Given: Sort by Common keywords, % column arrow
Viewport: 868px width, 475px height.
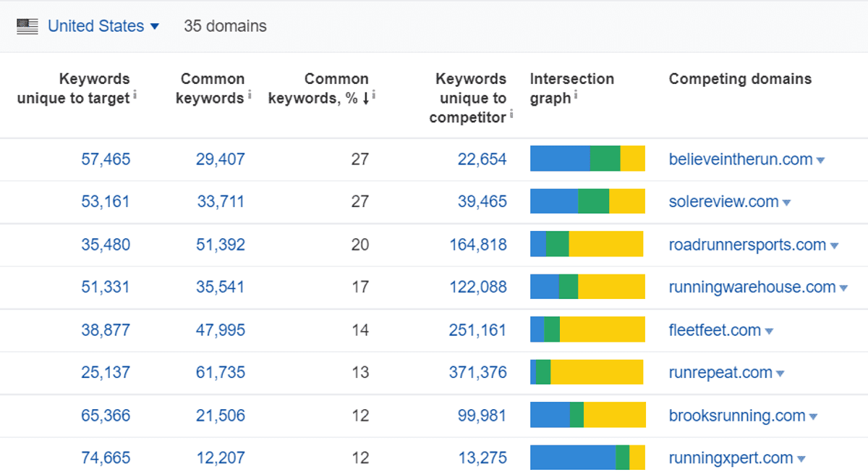Looking at the screenshot, I should (x=366, y=98).
